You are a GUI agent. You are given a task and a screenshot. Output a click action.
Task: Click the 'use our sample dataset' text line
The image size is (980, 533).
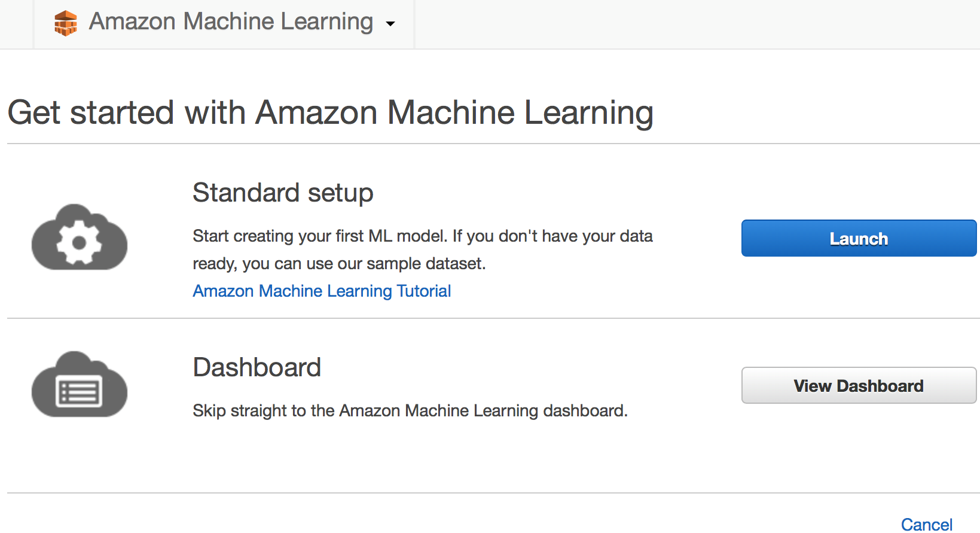339,264
